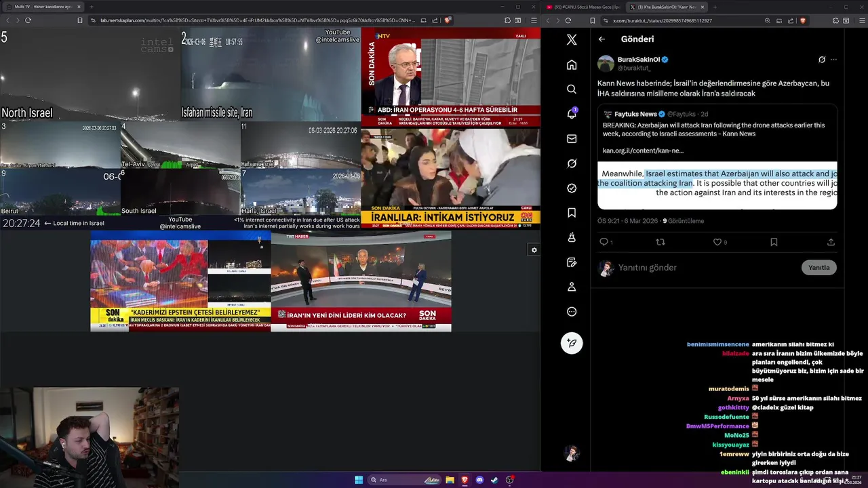
Task: Click the reply bubble icon on post
Action: click(604, 242)
